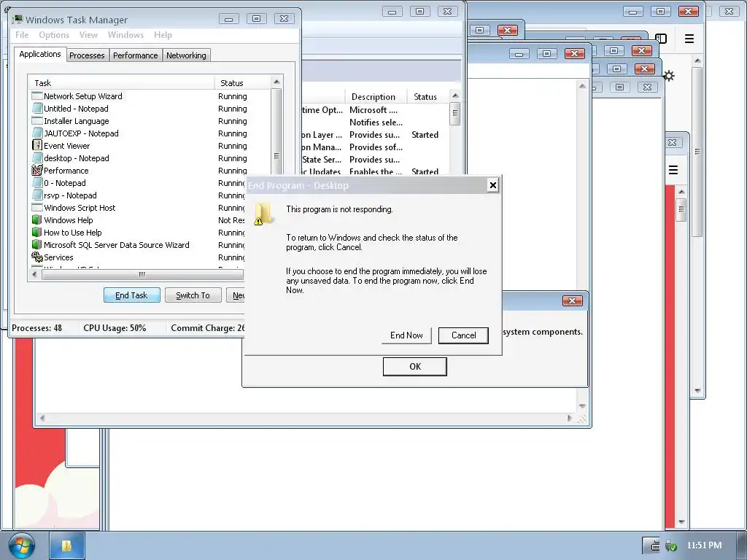The height and width of the screenshot is (560, 747).
Task: Click the 'Notifies sele...' description cell
Action: coord(376,122)
